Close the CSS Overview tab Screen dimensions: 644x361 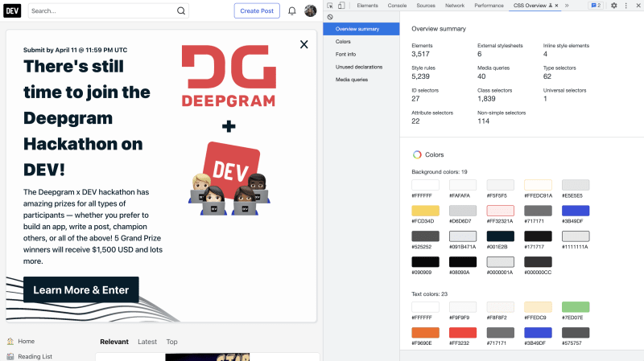556,6
